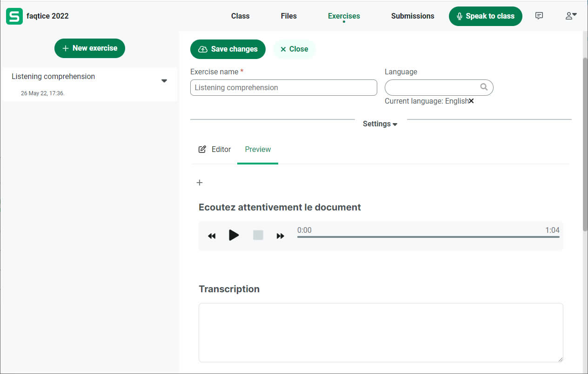Create a New exercise
Screen dimensions: 588x374
[x=90, y=48]
